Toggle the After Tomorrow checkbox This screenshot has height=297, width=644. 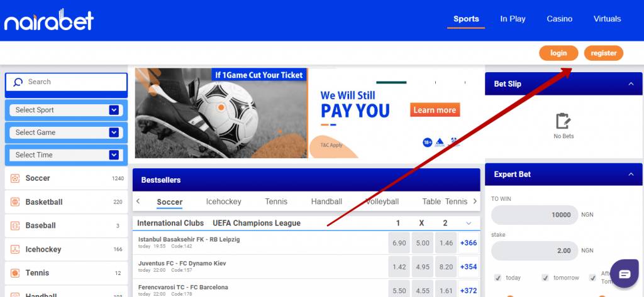592,278
